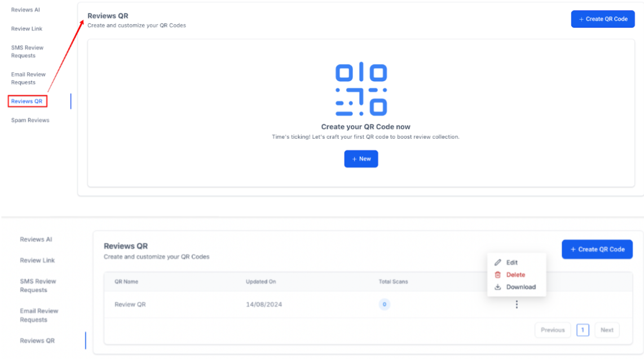
Task: Open SMS Review Requests in bottom sidebar
Action: pos(38,286)
